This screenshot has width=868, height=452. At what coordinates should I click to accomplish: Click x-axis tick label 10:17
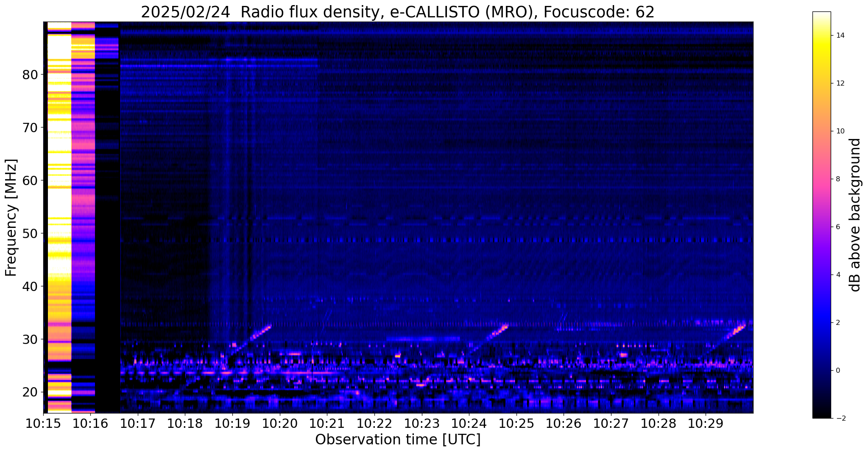point(138,423)
